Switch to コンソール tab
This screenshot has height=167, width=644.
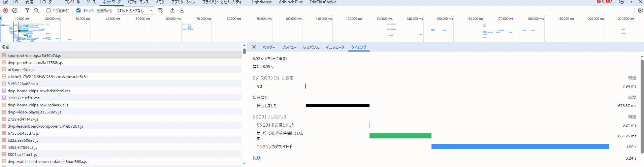(72, 2)
